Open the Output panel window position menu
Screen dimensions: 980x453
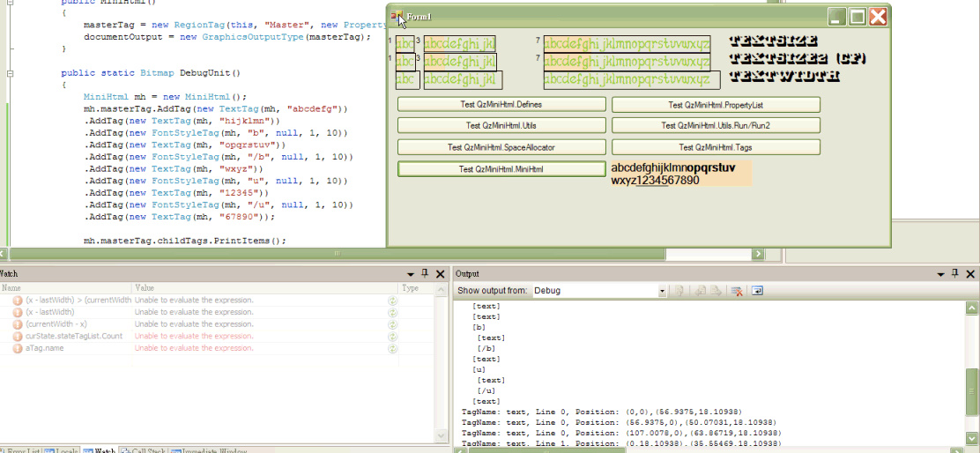tap(941, 274)
